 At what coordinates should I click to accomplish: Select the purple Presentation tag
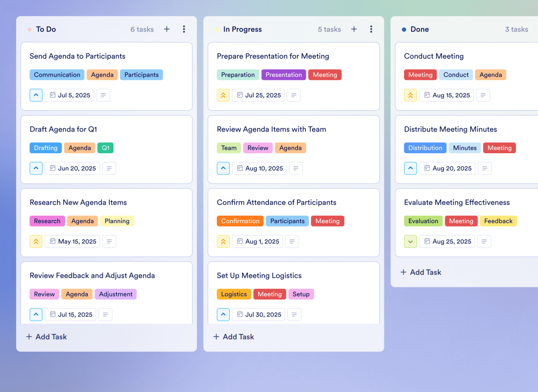coord(283,75)
